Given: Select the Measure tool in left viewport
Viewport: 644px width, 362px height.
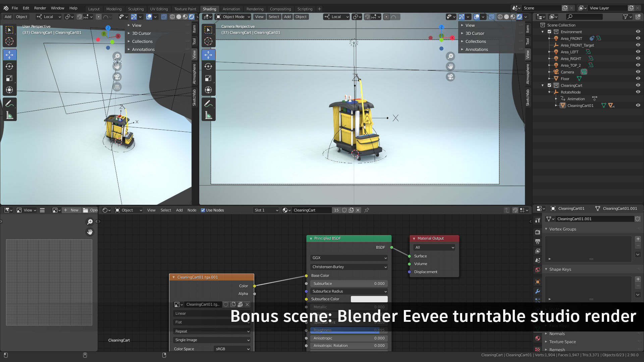Looking at the screenshot, I should 9,116.
